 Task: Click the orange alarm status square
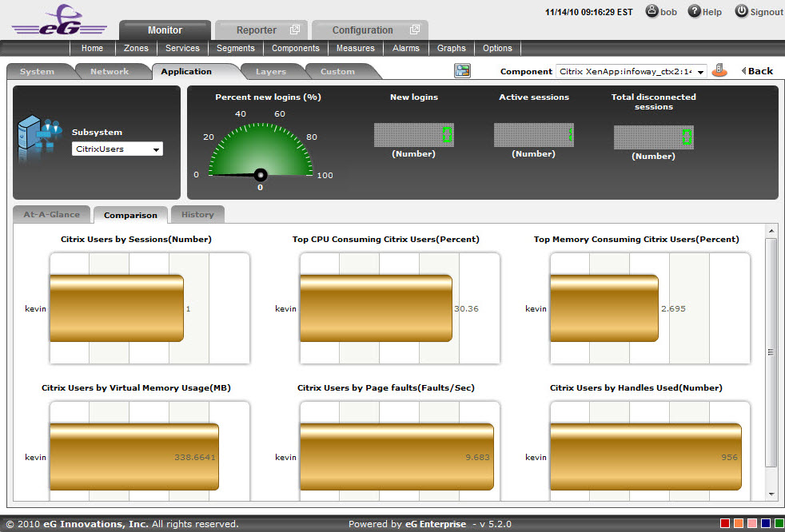737,524
